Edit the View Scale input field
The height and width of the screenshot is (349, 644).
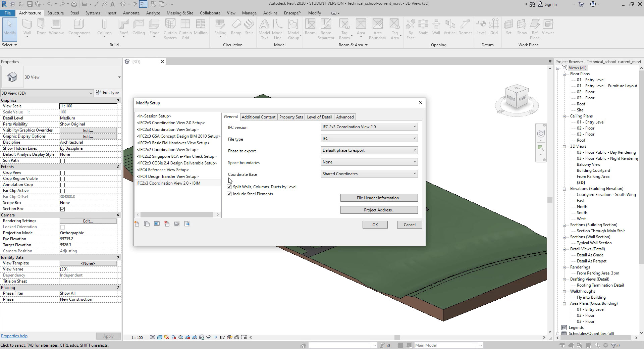(88, 106)
